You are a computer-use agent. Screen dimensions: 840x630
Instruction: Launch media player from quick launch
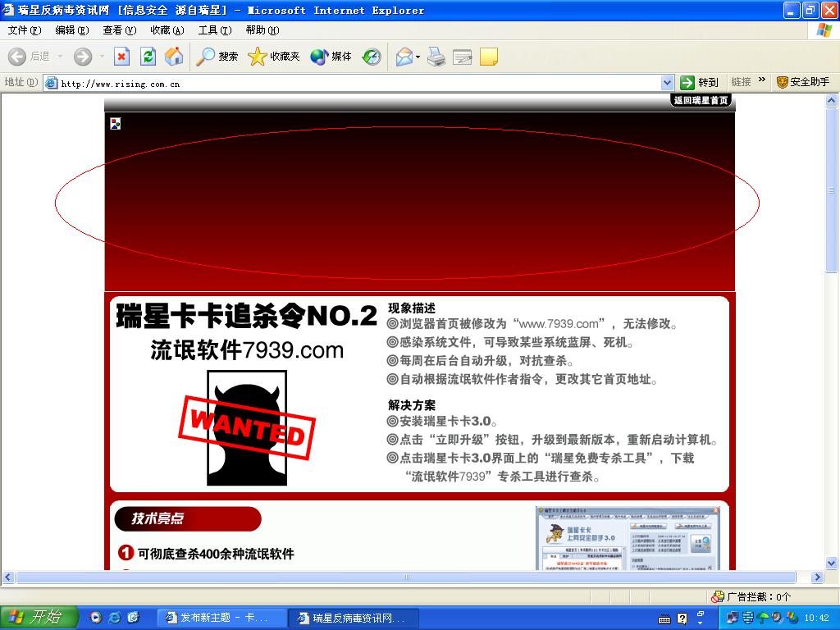click(96, 618)
